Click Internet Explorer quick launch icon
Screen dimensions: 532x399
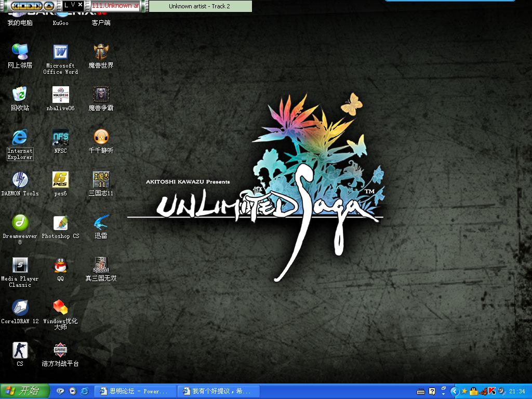(x=85, y=391)
